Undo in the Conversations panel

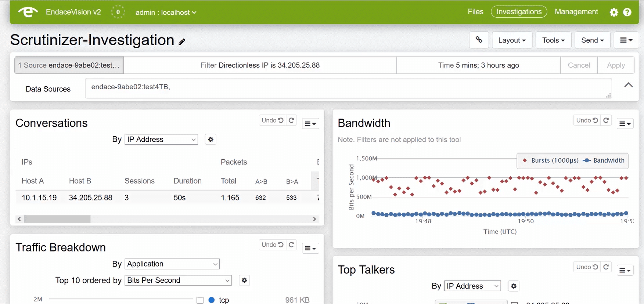click(x=273, y=120)
